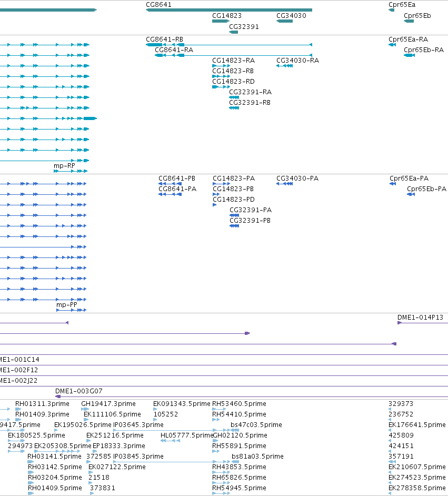Click EST EK251216.5prime
Viewport: 448px width, 496px height.
click(115, 435)
